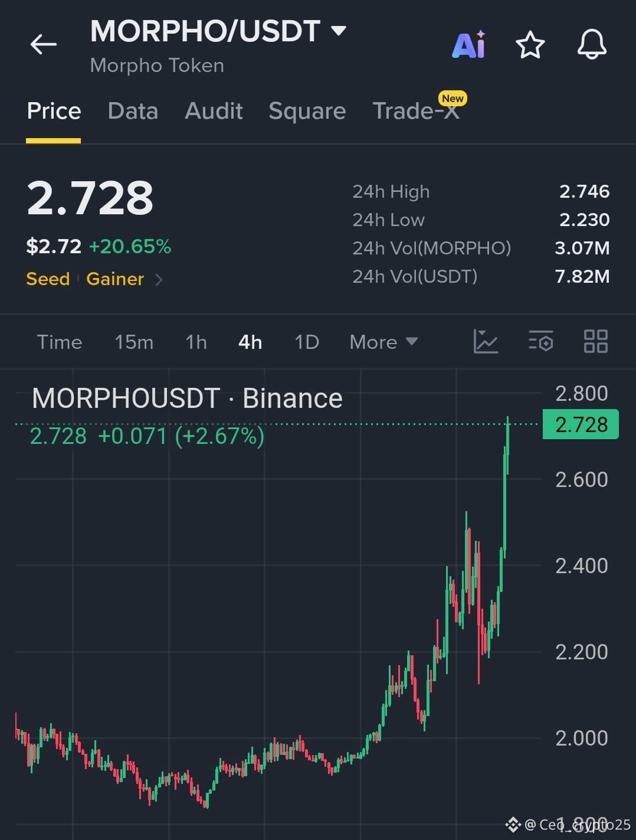This screenshot has height=840, width=636.
Task: Click the +0.071 (+2.67%) chart change text
Action: [x=181, y=436]
